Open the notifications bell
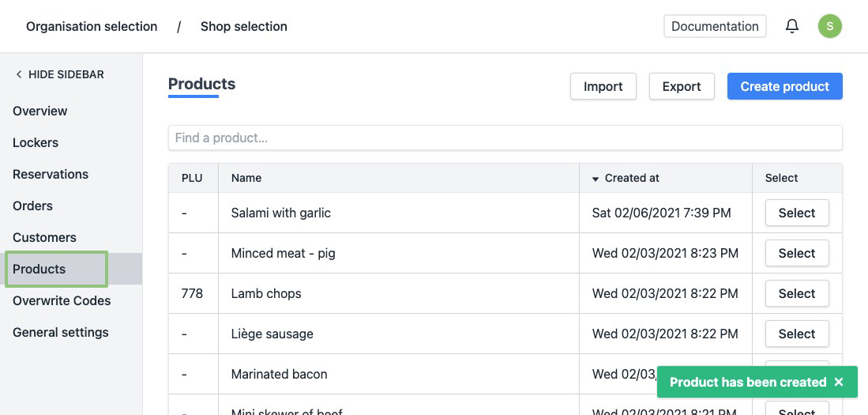868x415 pixels. pyautogui.click(x=792, y=26)
